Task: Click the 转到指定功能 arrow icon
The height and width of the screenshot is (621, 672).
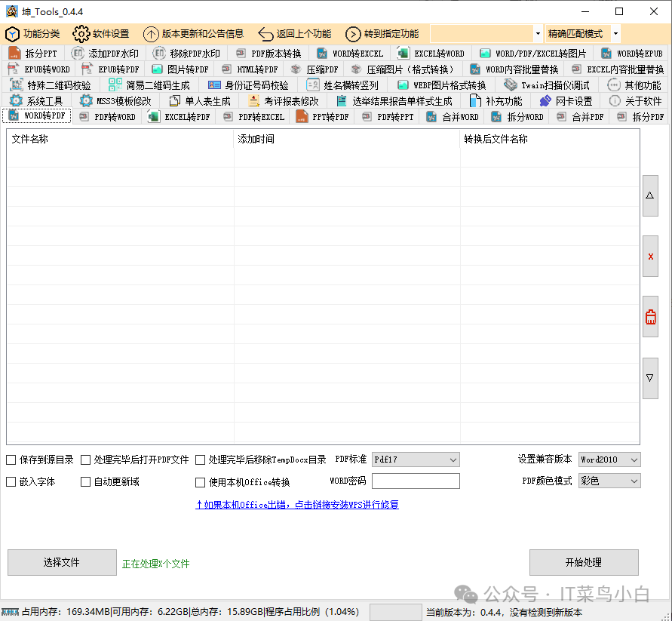Action: click(353, 34)
